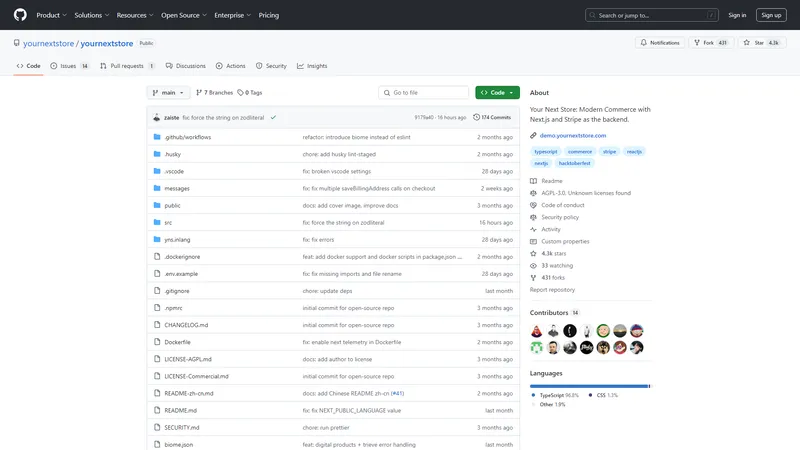
Task: Open the demo.yournextstore.com link
Action: (573, 135)
